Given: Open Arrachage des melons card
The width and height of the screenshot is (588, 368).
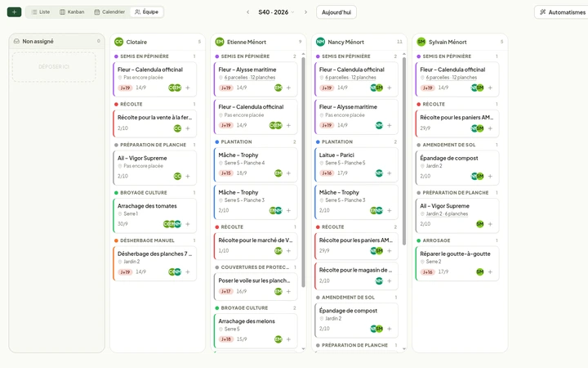Looking at the screenshot, I should pos(256,330).
